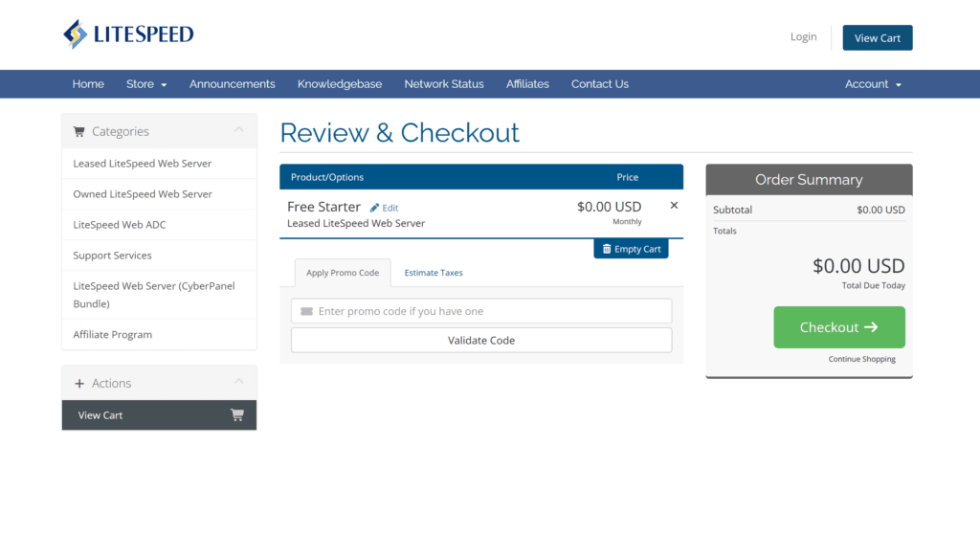Click the Total Due Today amount
Viewport: 980px width, 535px height.
pos(858,266)
